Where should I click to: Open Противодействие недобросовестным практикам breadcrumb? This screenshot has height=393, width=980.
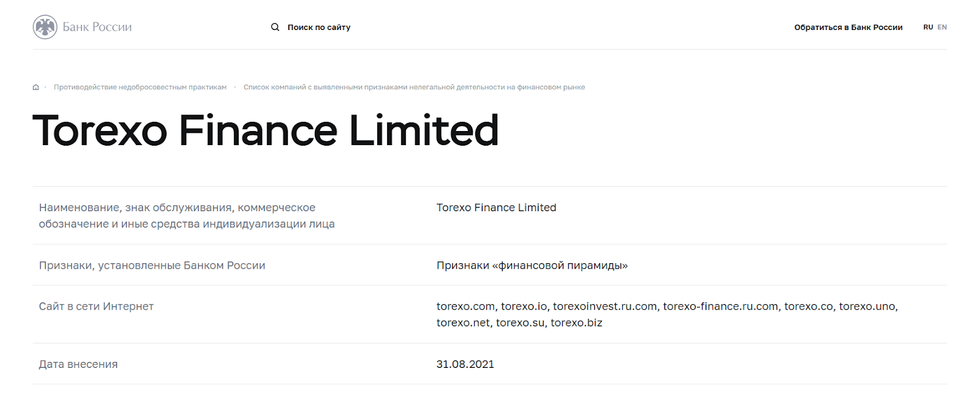click(x=140, y=87)
